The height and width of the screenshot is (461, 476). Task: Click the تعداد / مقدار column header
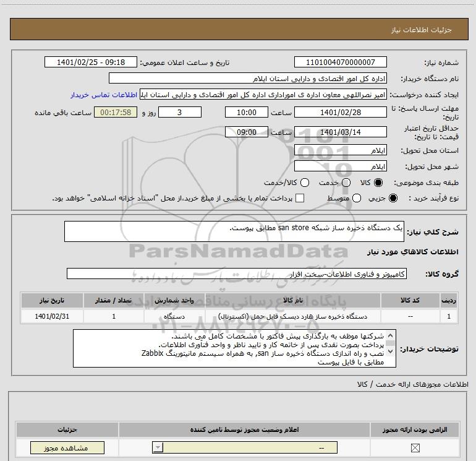(114, 300)
